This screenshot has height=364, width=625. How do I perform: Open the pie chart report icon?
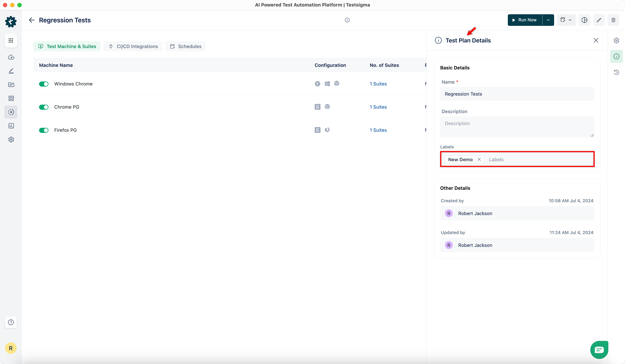click(584, 20)
